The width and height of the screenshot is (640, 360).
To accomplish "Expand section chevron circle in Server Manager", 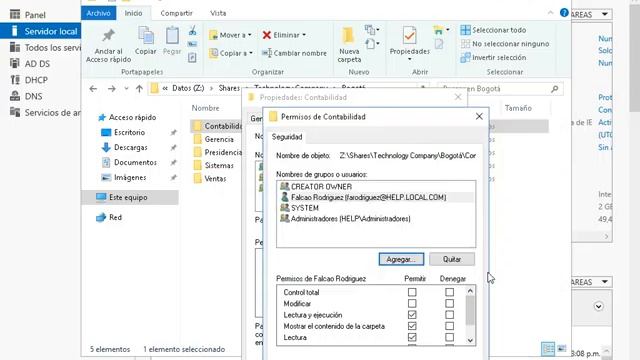I will point(598,306).
